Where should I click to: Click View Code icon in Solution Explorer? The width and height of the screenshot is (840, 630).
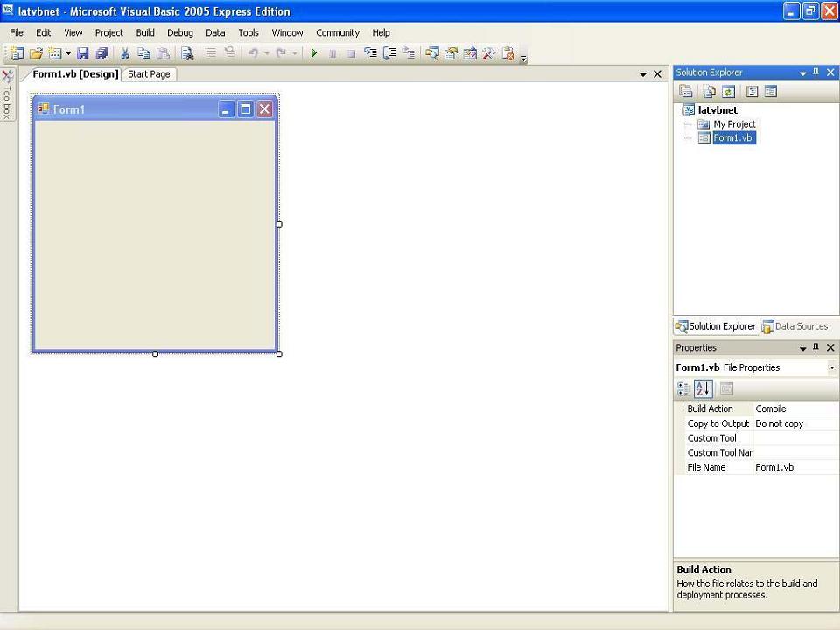[x=752, y=92]
